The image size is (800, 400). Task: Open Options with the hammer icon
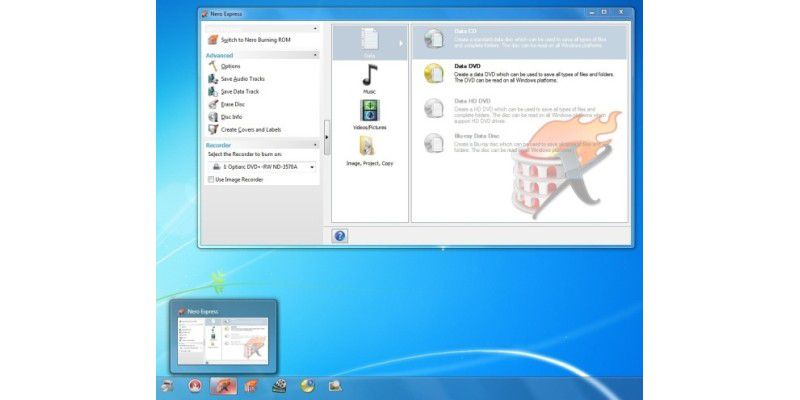point(213,66)
